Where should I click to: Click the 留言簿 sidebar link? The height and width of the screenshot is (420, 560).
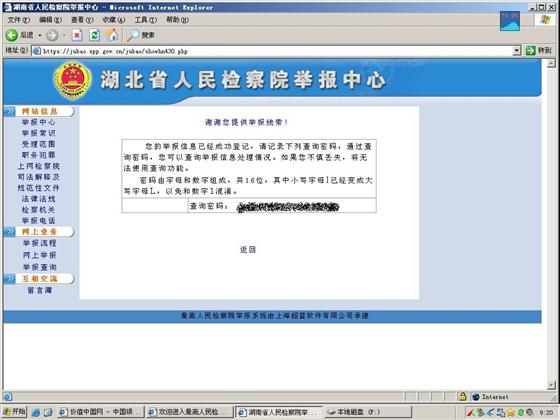pyautogui.click(x=40, y=290)
